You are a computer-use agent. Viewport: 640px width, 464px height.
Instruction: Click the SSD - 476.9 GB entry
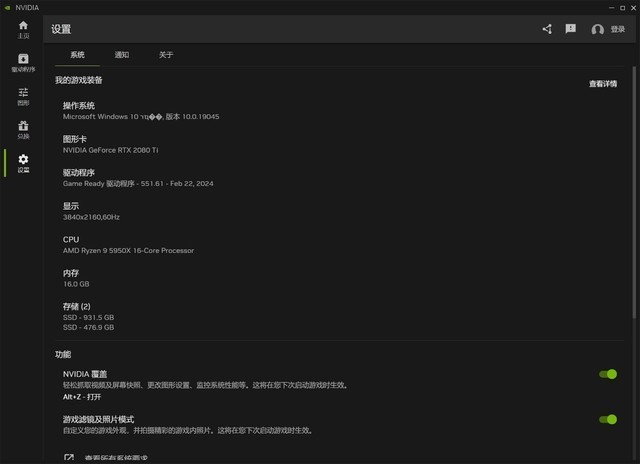89,327
